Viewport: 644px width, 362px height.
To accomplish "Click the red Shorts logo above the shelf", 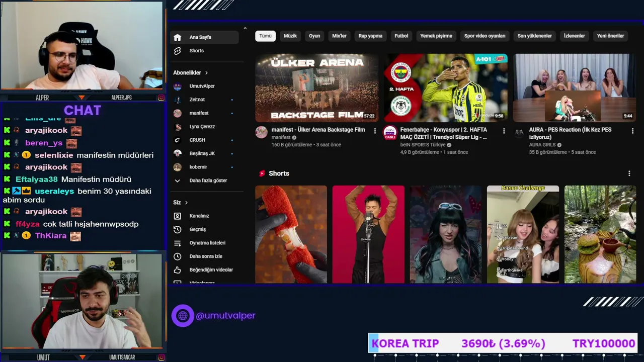I will [262, 173].
